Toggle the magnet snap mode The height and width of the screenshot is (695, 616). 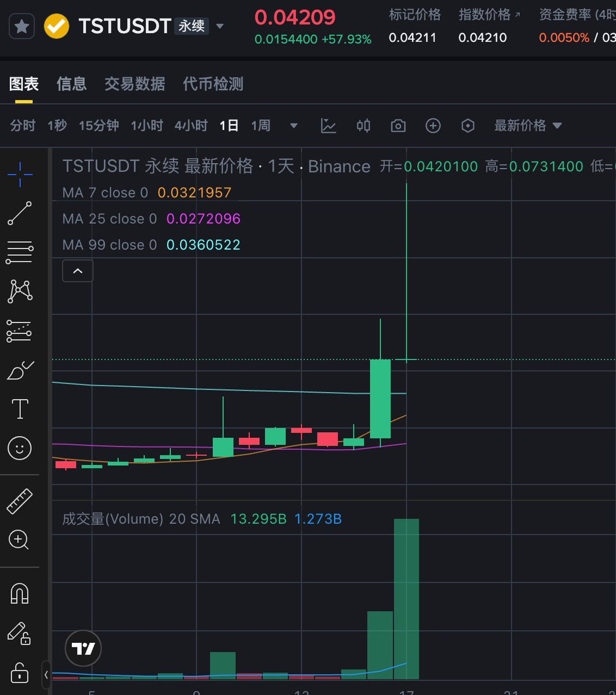(20, 594)
